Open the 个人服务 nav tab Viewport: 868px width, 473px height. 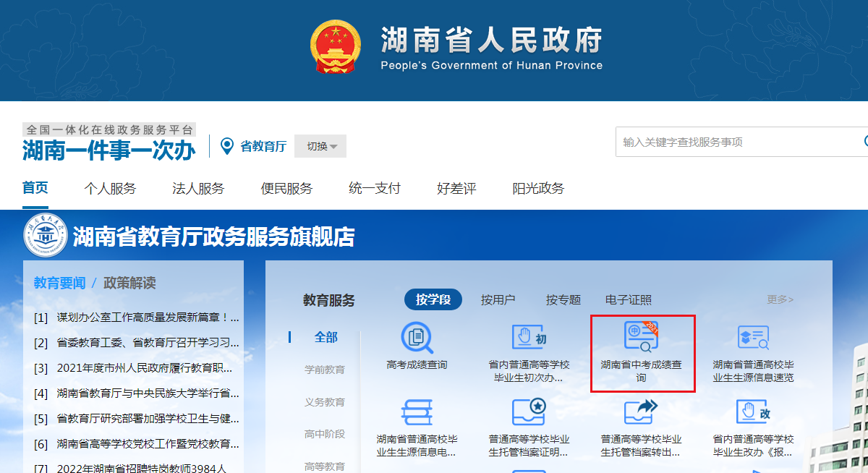[110, 189]
